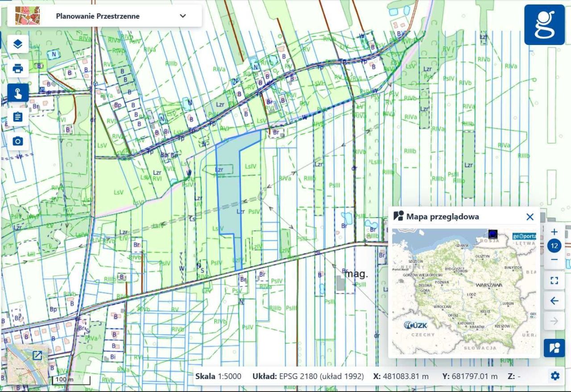571x392 pixels.
Task: Open the map layers panel icon
Action: coord(18,44)
